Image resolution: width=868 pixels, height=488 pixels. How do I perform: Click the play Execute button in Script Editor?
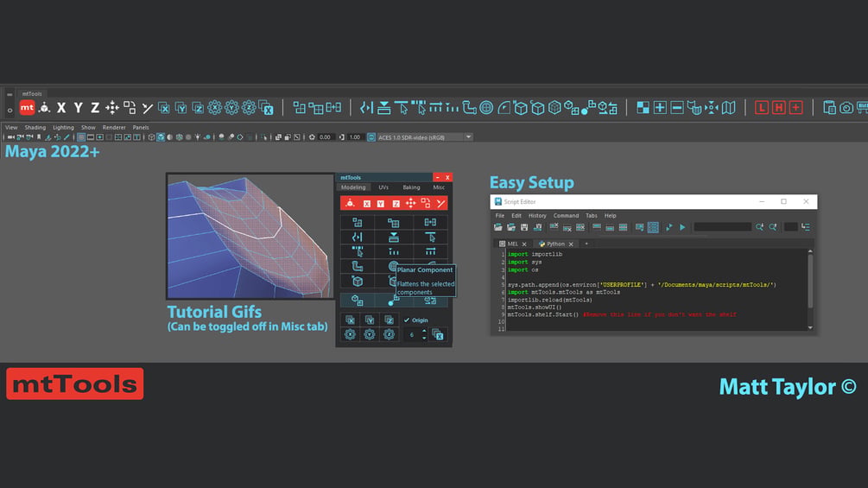(682, 227)
